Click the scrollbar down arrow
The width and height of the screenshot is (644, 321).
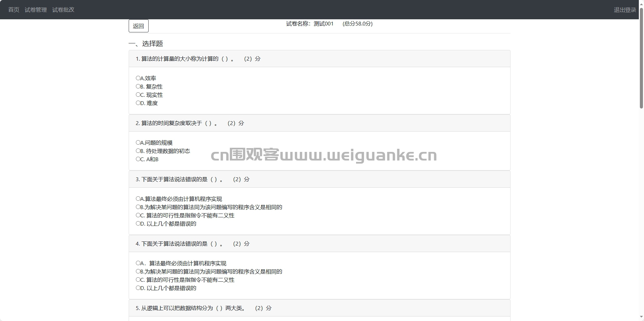(x=641, y=317)
